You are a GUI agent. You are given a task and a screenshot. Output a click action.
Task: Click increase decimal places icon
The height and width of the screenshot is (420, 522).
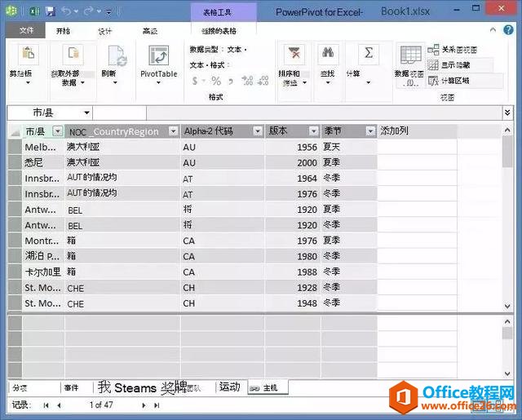[247, 81]
